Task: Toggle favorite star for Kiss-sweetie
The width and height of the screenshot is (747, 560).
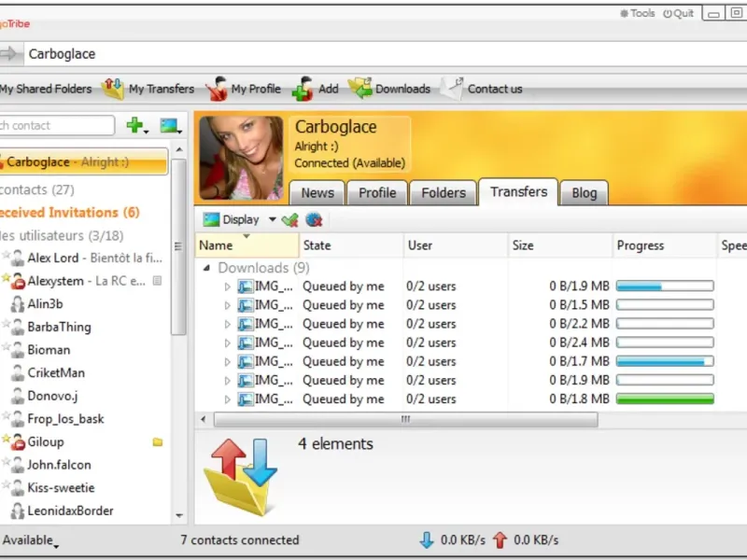Action: [x=6, y=484]
